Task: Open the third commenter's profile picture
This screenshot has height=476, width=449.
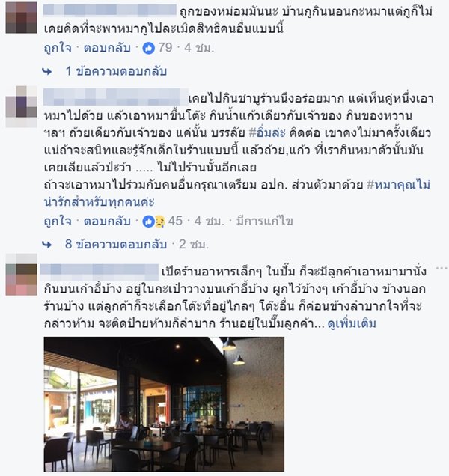Action: pyautogui.click(x=21, y=275)
